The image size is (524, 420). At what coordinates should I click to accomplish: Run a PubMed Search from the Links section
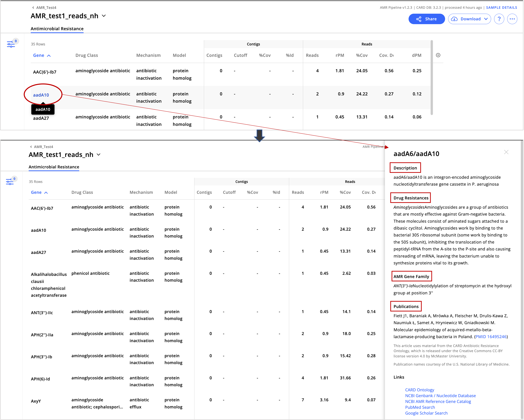420,407
